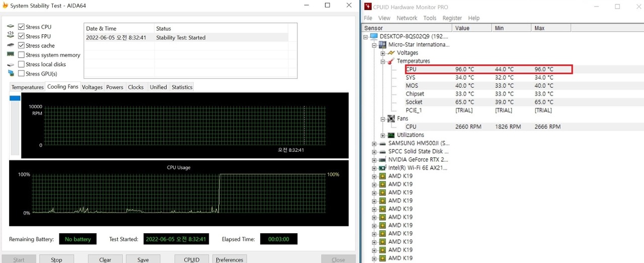The image size is (644, 263).
Task: Click the graphics card icon beside NVIDIA GeForce RTX
Action: [x=382, y=160]
